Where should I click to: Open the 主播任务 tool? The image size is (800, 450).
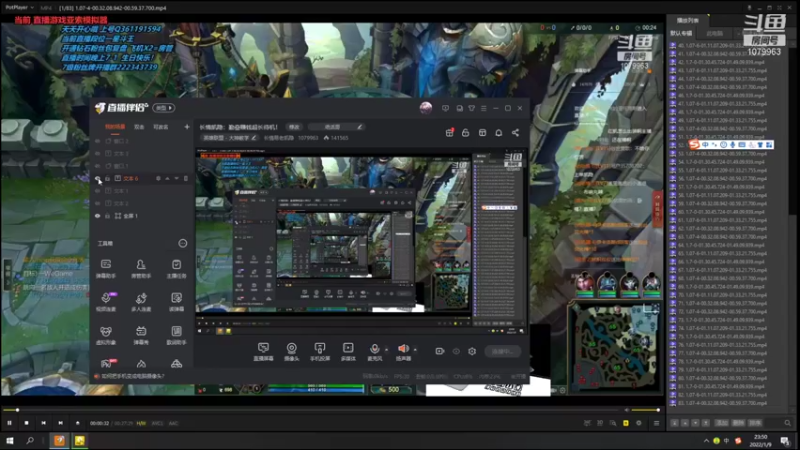[176, 268]
